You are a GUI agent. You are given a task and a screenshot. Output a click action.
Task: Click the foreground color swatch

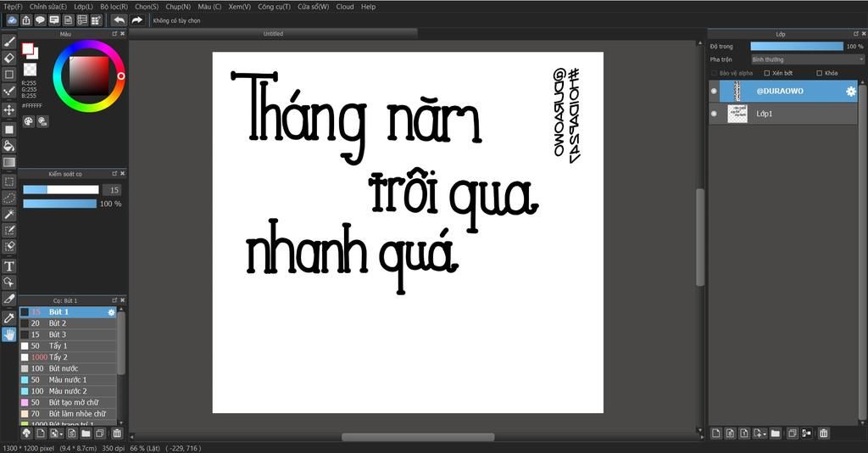[27, 48]
